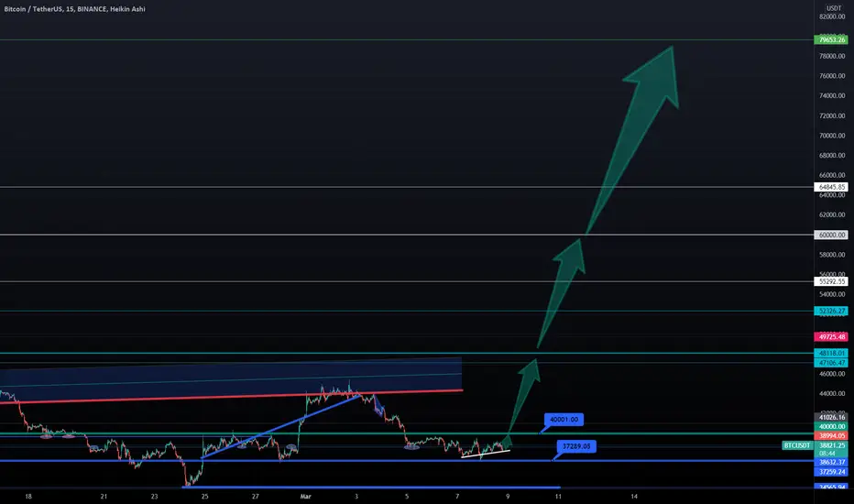Select the white 55292.55 price label

tap(831, 281)
